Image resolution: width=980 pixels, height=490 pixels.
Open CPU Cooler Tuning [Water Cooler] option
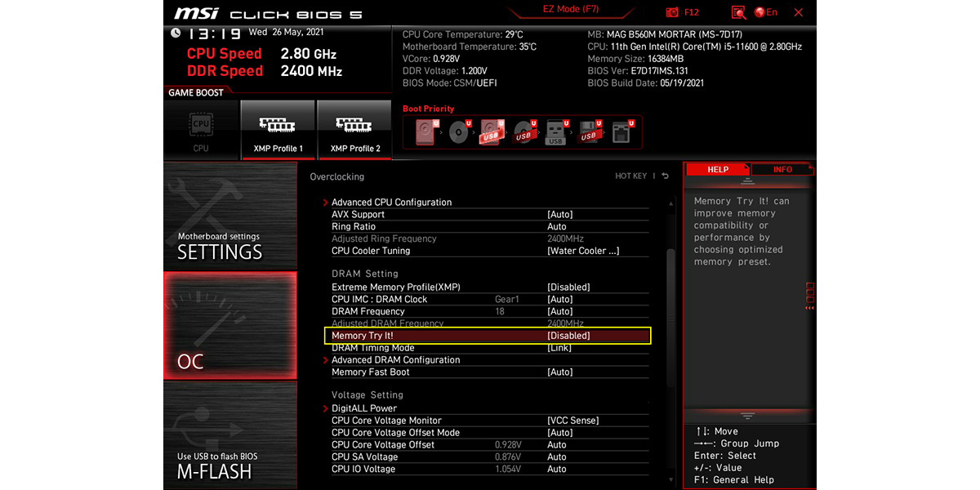pos(490,251)
